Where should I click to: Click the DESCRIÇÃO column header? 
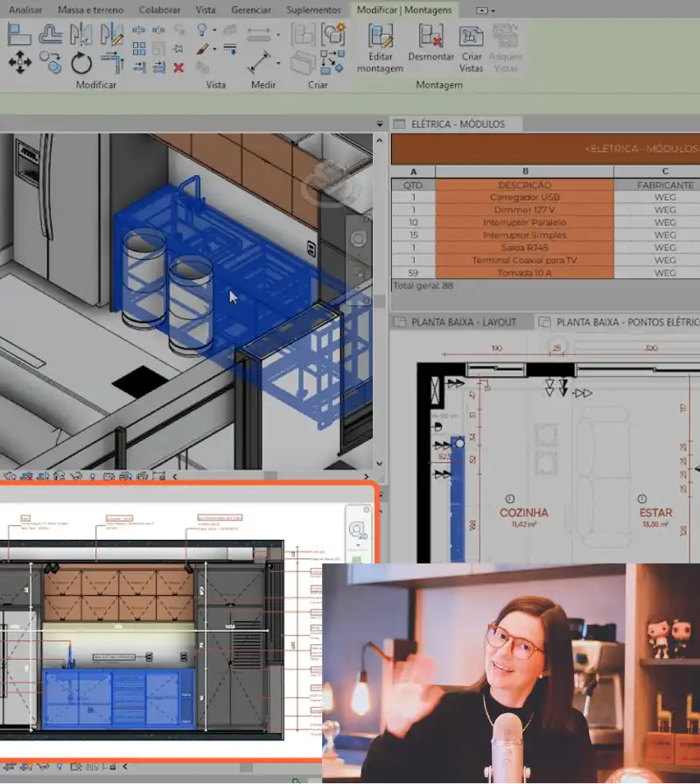pyautogui.click(x=524, y=185)
